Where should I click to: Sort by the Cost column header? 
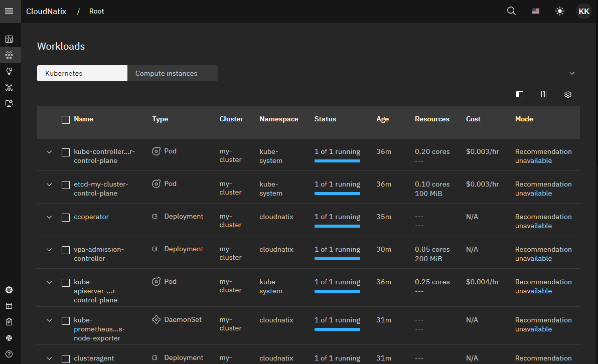[473, 119]
